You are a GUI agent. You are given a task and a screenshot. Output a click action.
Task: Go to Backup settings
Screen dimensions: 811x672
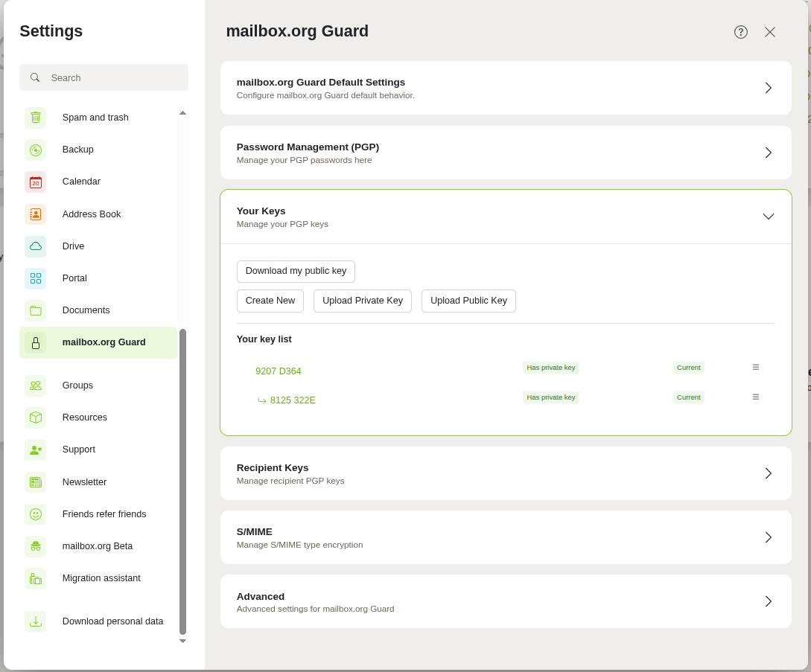click(98, 150)
